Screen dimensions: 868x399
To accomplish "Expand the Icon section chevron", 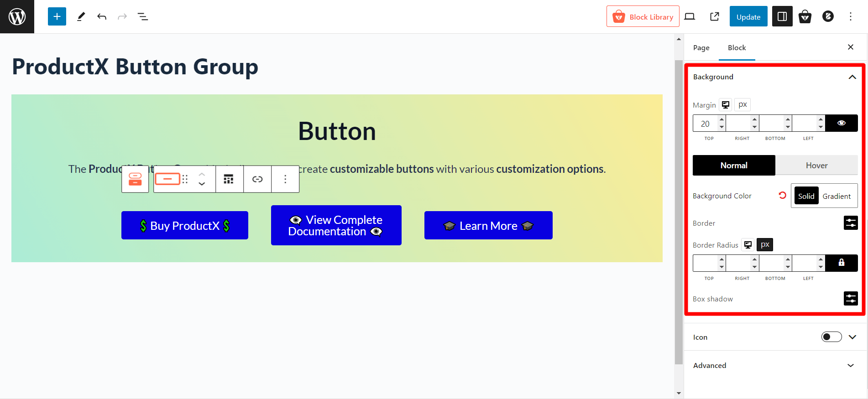I will pyautogui.click(x=852, y=337).
